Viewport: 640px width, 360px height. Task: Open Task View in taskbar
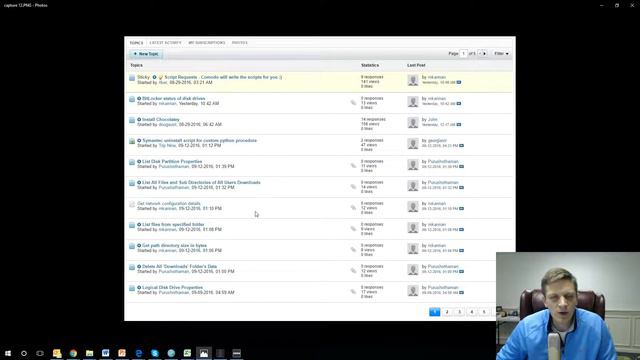tap(40, 353)
